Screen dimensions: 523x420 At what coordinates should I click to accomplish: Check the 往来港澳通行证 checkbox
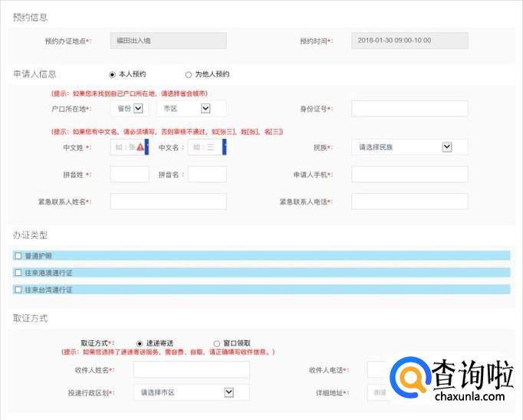click(x=18, y=272)
